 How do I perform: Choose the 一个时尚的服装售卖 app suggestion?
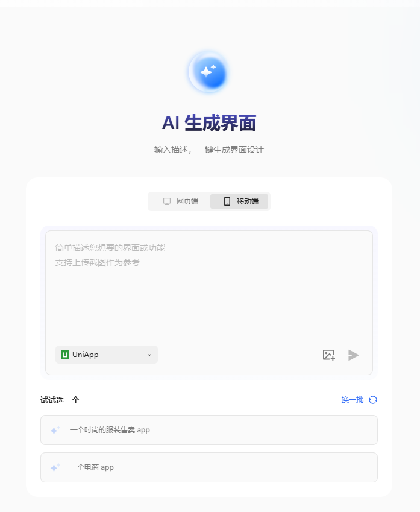point(209,430)
